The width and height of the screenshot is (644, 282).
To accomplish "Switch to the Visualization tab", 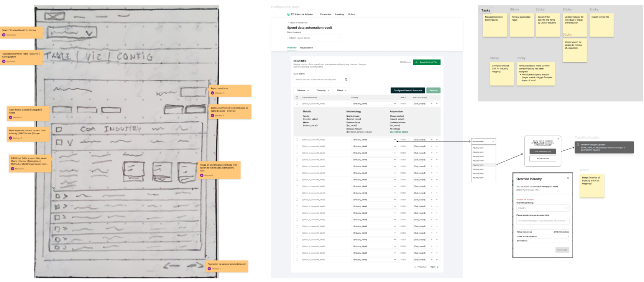I will (306, 48).
